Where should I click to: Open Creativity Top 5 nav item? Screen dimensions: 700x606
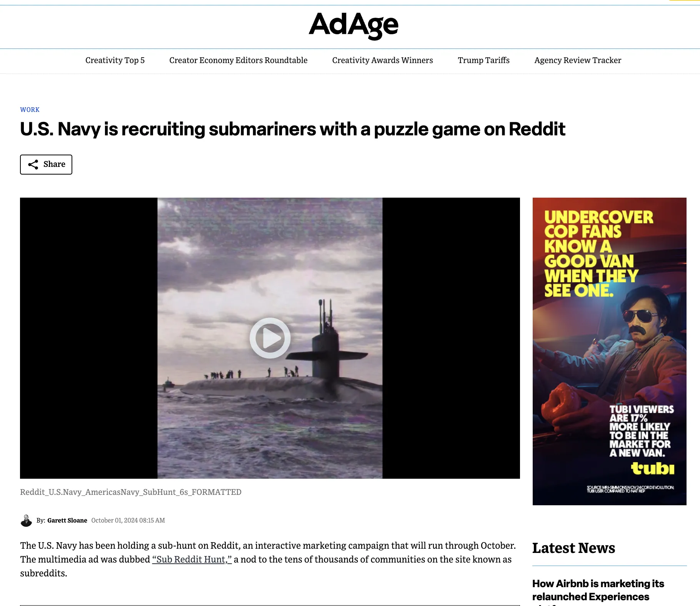click(115, 60)
